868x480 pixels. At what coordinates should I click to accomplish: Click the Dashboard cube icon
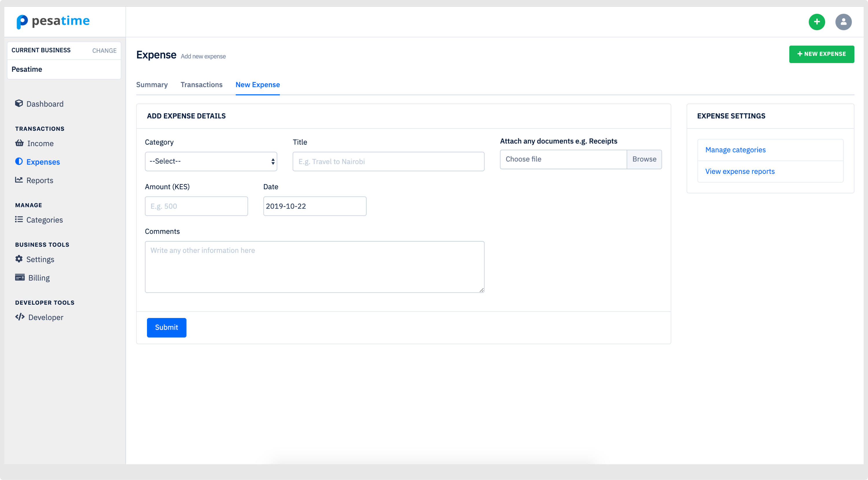point(19,103)
